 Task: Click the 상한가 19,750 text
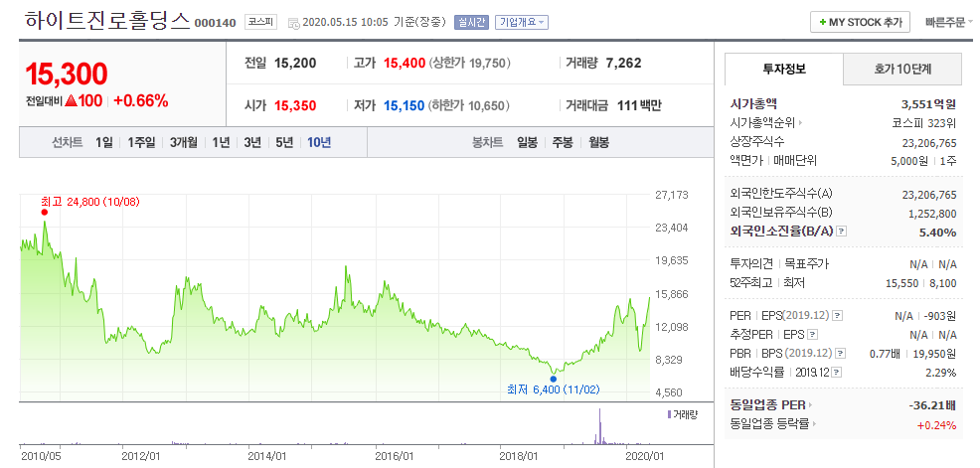(x=470, y=64)
